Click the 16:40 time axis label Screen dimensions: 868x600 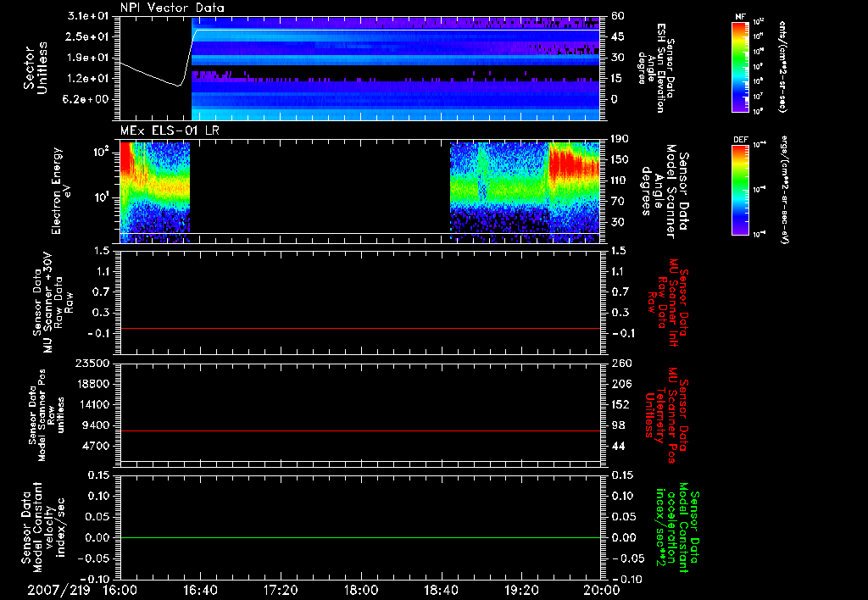coord(200,590)
